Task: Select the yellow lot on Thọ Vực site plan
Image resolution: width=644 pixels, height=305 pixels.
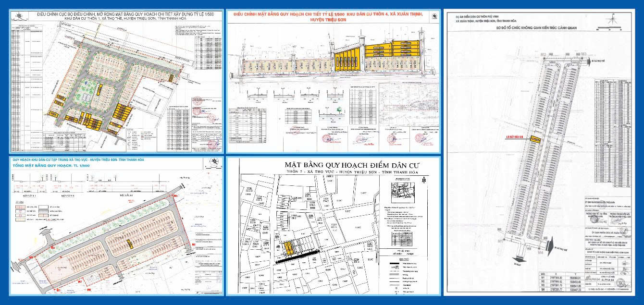Action: 131,244
